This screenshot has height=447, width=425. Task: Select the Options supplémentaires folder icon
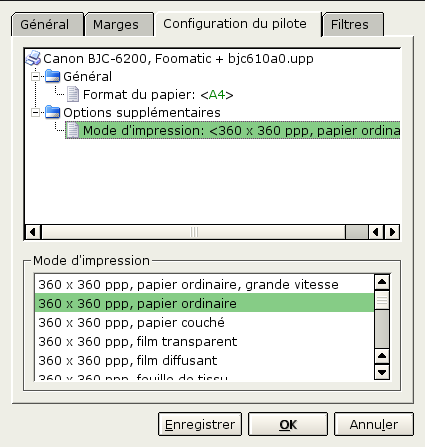52,112
